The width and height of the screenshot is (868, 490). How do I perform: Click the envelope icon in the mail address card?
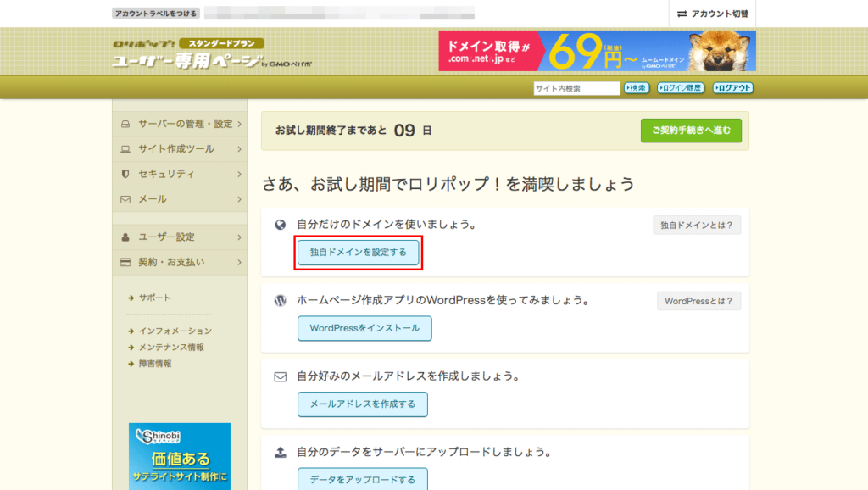click(280, 377)
